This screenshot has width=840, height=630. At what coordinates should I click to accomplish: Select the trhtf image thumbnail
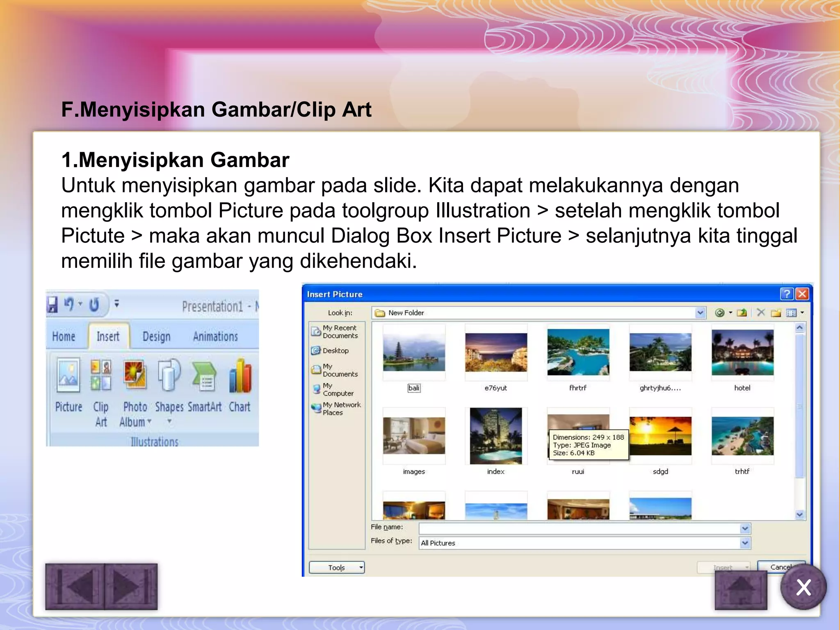(742, 436)
